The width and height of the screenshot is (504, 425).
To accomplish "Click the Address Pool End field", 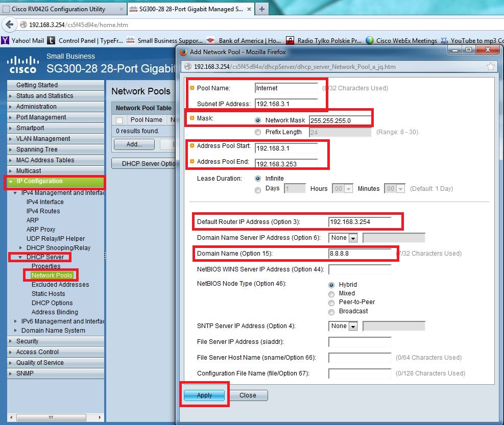I will pos(286,163).
